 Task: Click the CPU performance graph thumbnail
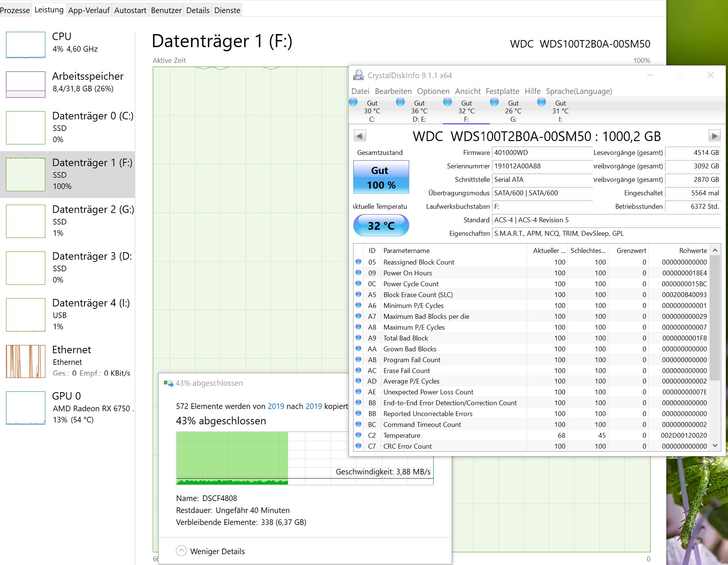pyautogui.click(x=25, y=45)
